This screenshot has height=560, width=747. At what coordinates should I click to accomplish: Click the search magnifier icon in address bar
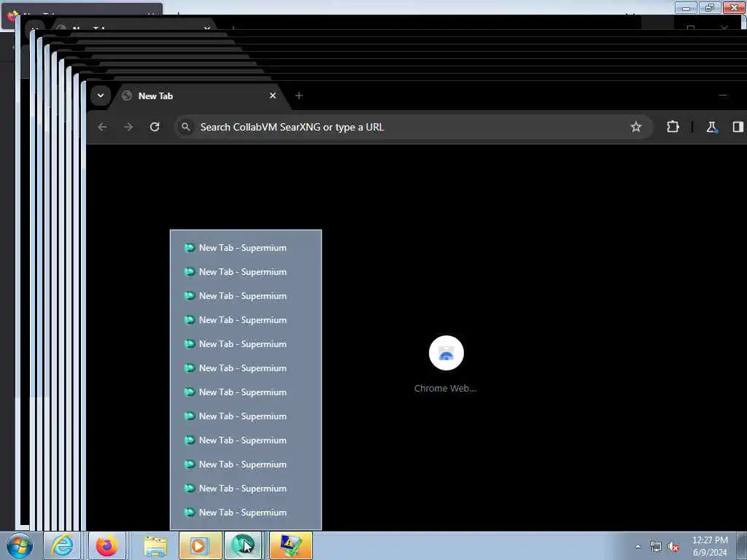pyautogui.click(x=186, y=127)
